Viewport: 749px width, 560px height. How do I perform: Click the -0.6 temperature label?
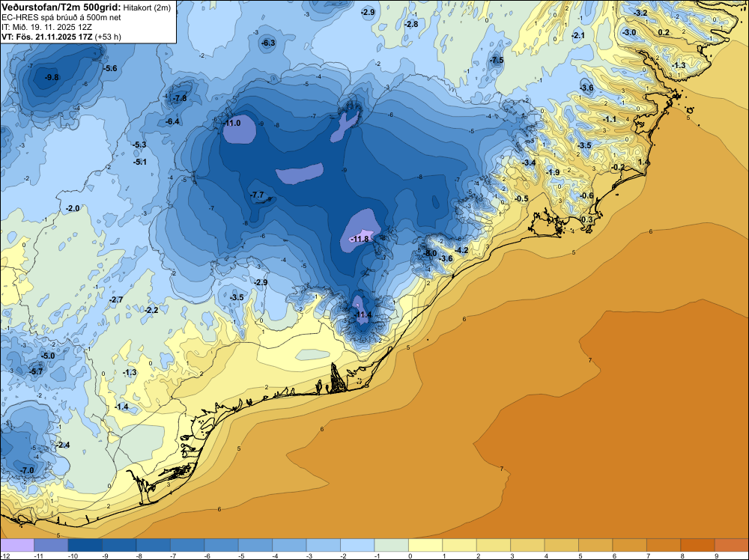coord(586,195)
